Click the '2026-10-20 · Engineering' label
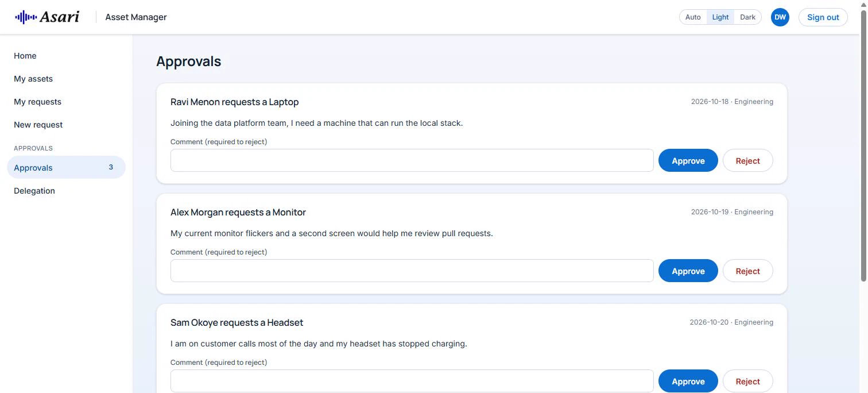Viewport: 868px width, 393px height. 731,322
